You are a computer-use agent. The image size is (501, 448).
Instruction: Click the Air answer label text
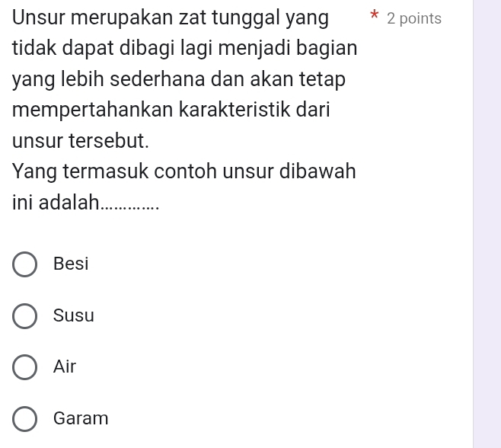point(65,367)
